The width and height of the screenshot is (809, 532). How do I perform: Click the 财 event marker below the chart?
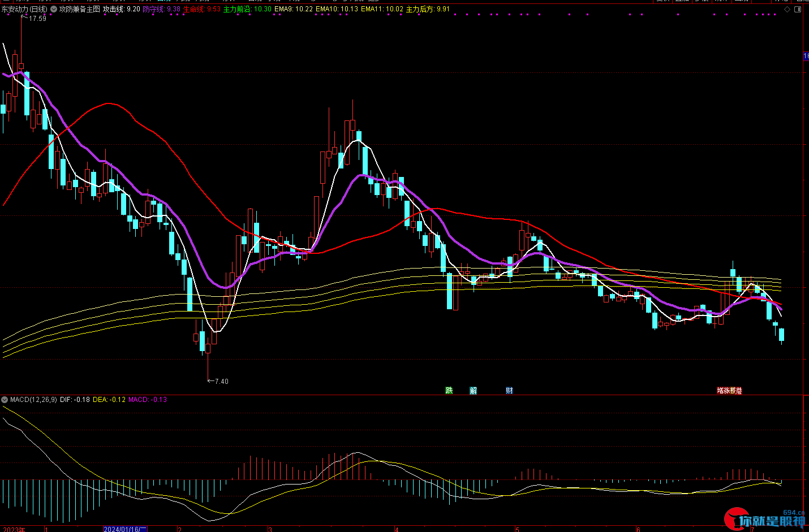click(509, 391)
